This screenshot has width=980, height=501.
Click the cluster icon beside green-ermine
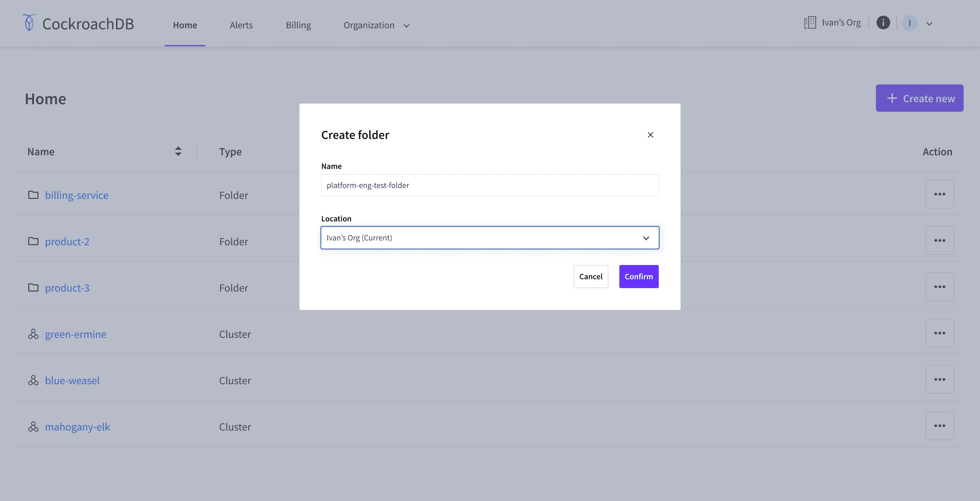click(x=33, y=334)
